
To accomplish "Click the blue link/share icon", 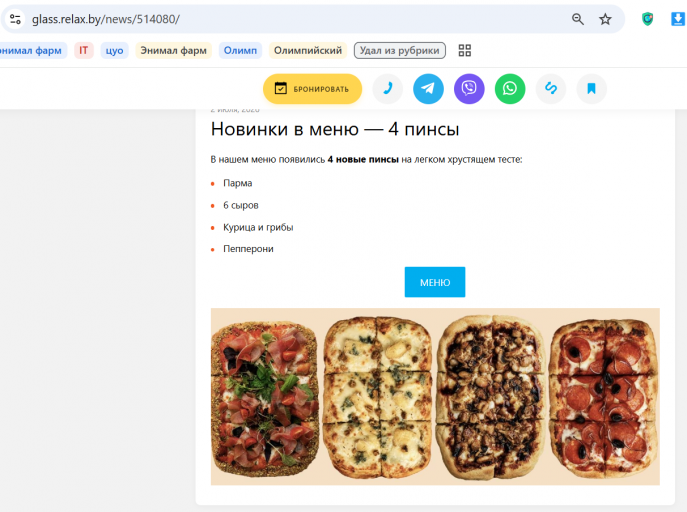I will [x=551, y=89].
